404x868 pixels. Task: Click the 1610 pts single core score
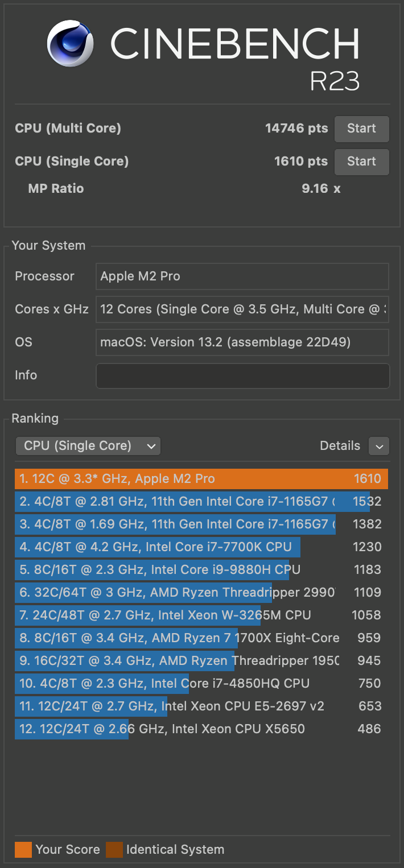(301, 162)
